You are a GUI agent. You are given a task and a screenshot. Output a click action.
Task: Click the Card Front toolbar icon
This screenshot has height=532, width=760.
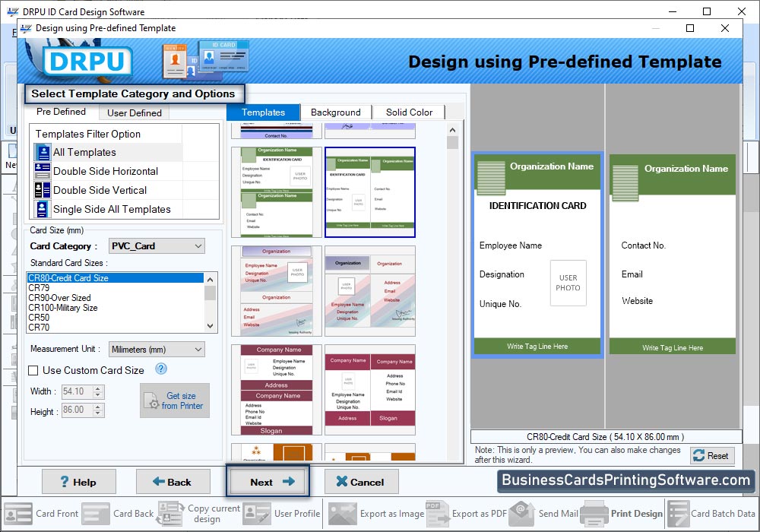(18, 514)
